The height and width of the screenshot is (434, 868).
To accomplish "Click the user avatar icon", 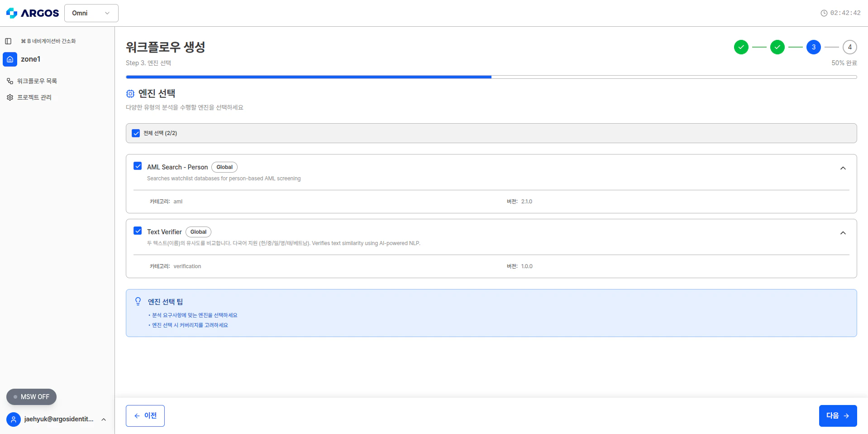I will coord(14,420).
